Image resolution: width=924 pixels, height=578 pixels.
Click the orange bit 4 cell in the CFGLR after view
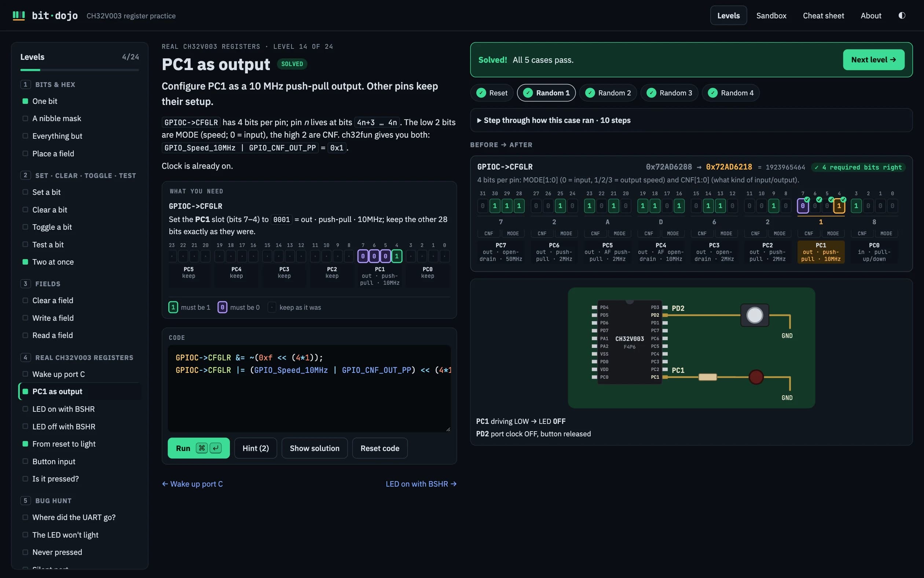(839, 206)
